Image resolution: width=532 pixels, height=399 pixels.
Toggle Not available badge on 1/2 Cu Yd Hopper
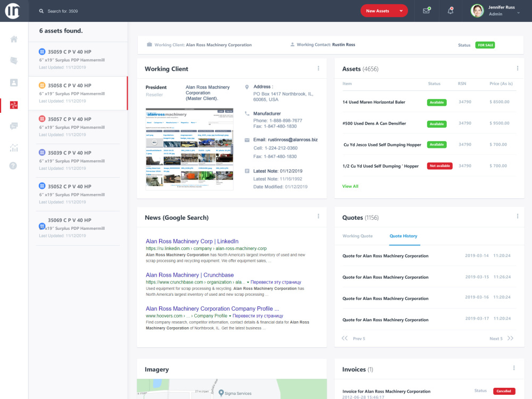439,165
